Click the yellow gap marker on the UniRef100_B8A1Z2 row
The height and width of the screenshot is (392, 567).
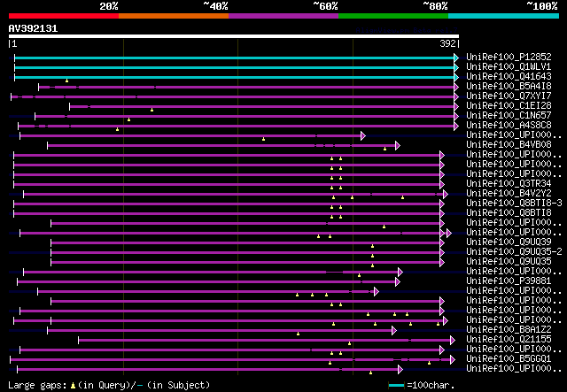pos(298,334)
